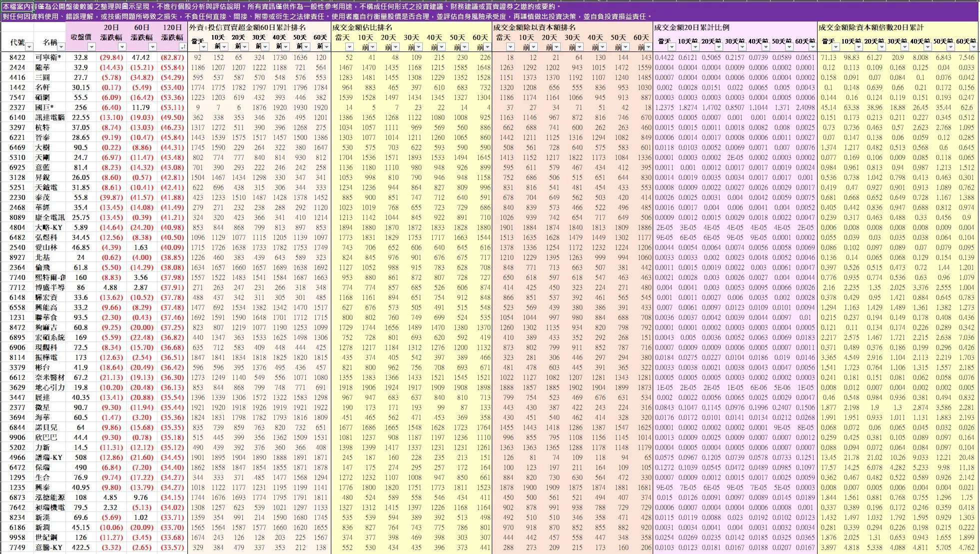Open the 60日漲跌幅 filter dropdown
Image resolution: width=980 pixels, height=554 pixels.
(x=152, y=46)
